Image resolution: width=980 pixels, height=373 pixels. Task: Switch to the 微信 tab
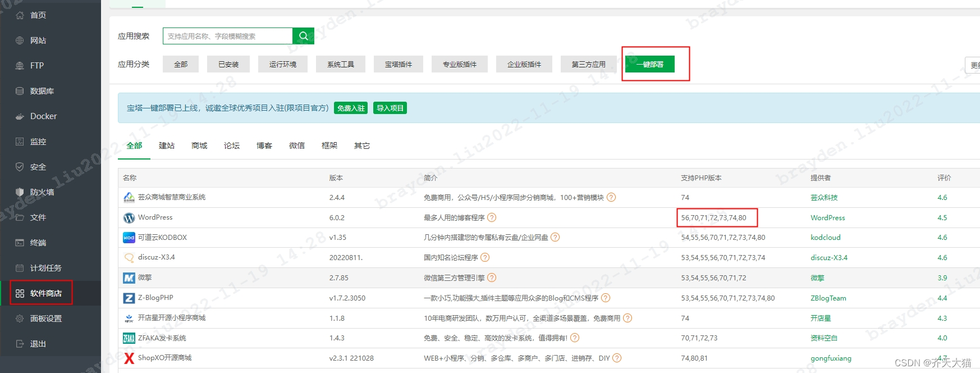click(x=297, y=145)
